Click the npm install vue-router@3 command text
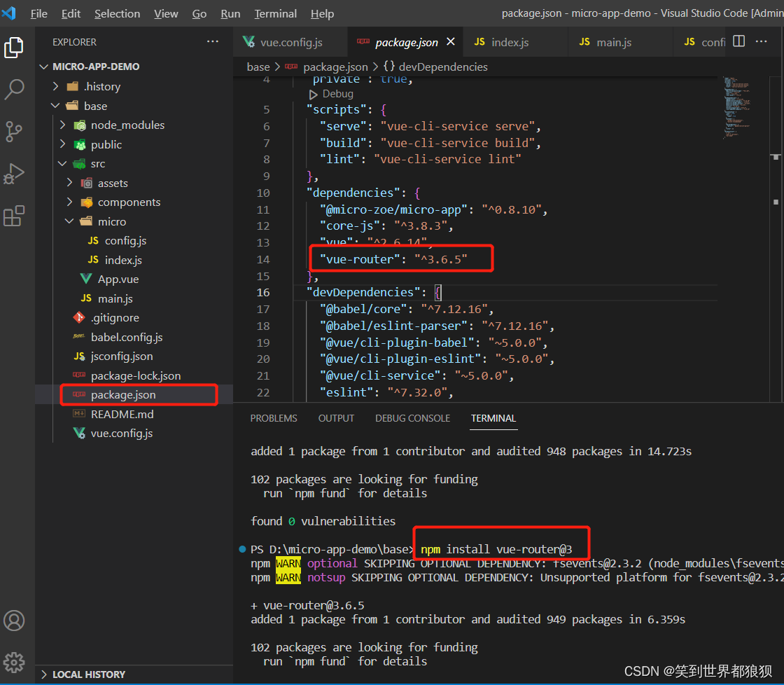This screenshot has width=784, height=685. [496, 549]
